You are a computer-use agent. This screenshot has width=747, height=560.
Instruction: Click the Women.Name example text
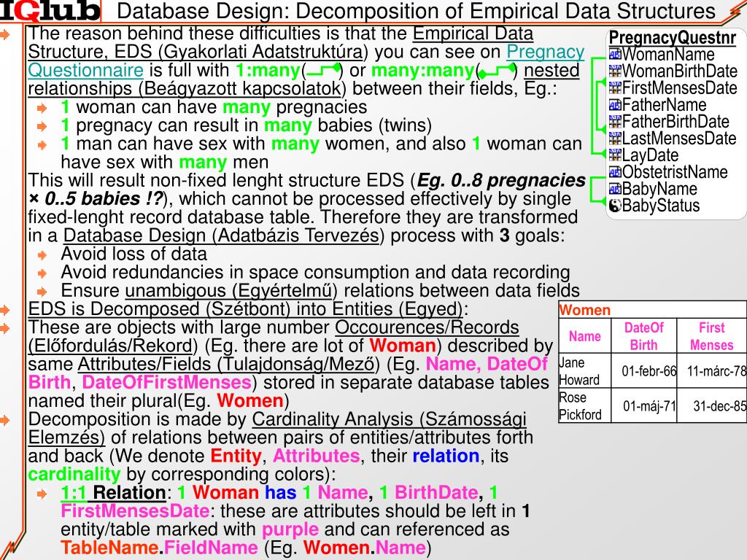pos(365,548)
